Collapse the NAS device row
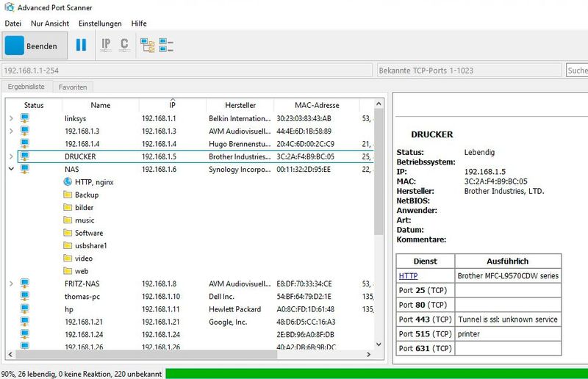The image size is (588, 379). pyautogui.click(x=11, y=169)
